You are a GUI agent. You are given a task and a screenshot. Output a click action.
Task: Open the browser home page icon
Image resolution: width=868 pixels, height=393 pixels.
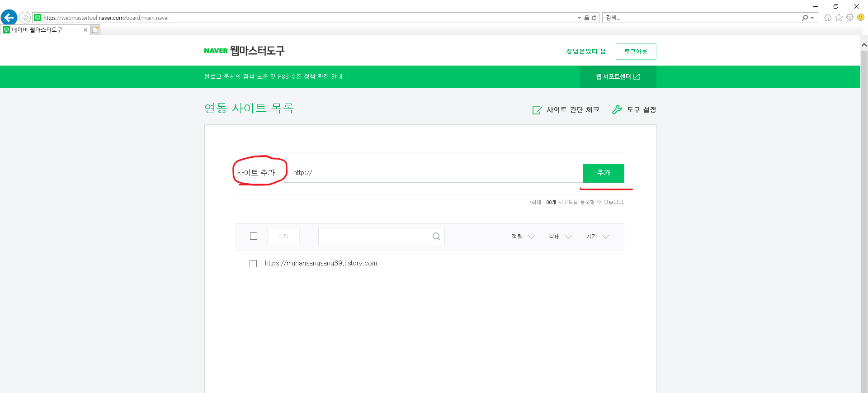tap(828, 17)
